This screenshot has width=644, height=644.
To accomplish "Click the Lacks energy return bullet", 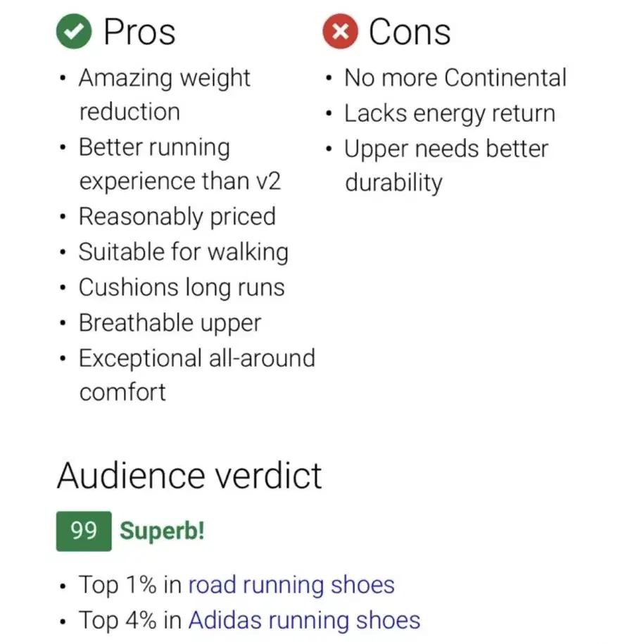I will point(450,113).
